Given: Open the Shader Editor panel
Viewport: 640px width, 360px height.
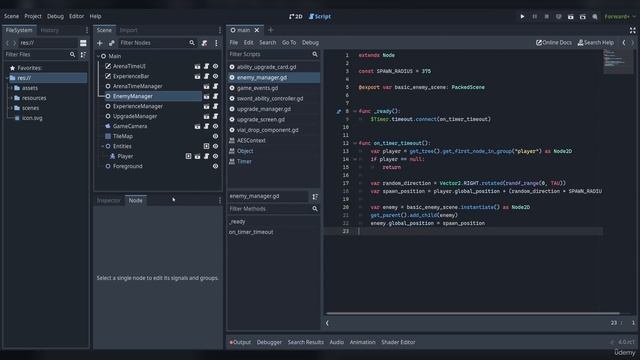Looking at the screenshot, I should click(398, 342).
